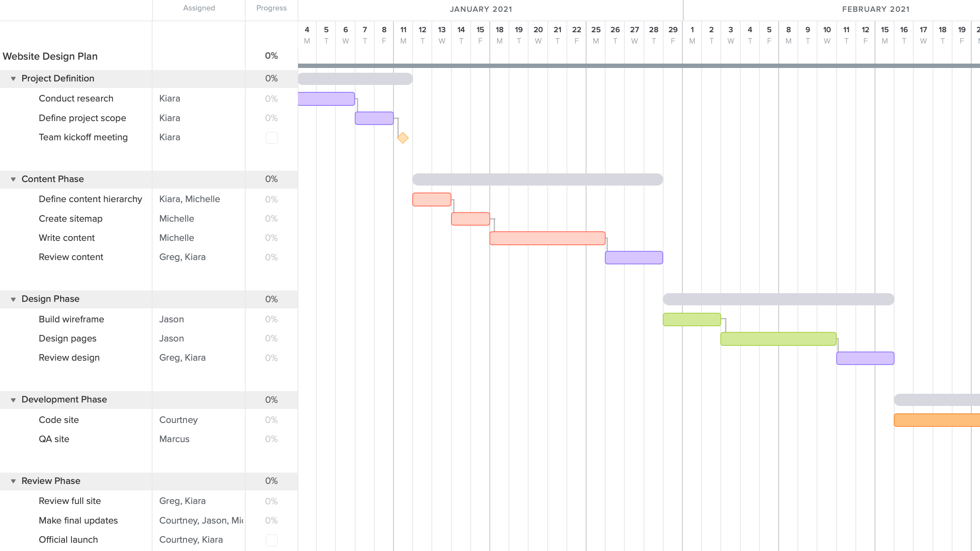The image size is (980, 551).
Task: Click the Review content purple Gantt bar
Action: coord(634,257)
